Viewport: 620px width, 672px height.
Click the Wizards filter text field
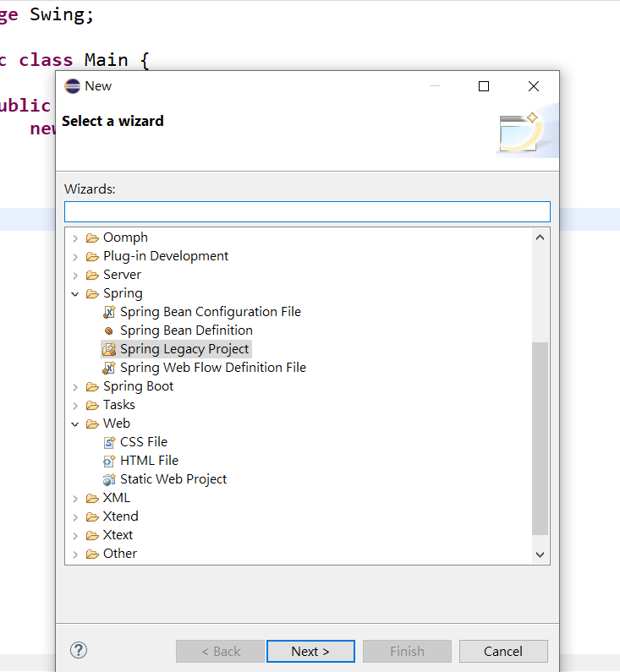point(307,211)
